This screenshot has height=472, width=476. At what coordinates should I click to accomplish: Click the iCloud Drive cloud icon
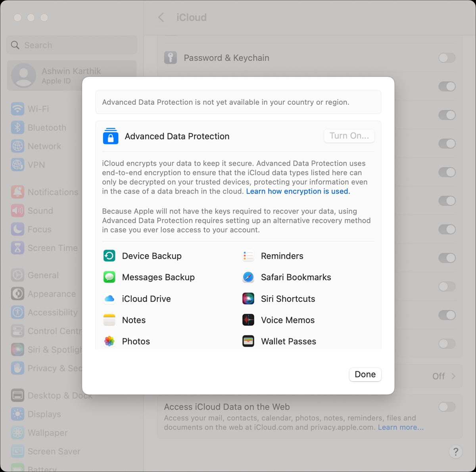tap(109, 299)
